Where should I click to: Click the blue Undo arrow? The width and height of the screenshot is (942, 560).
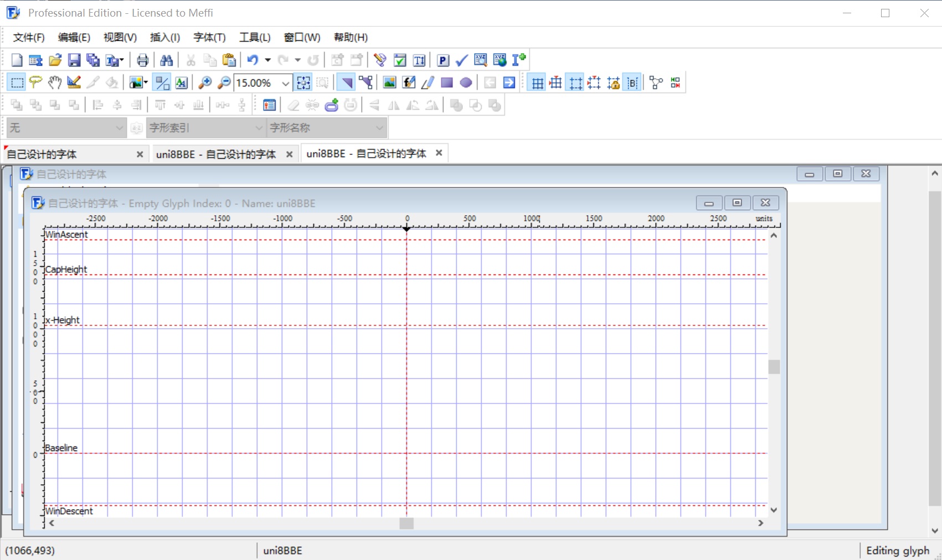[253, 60]
